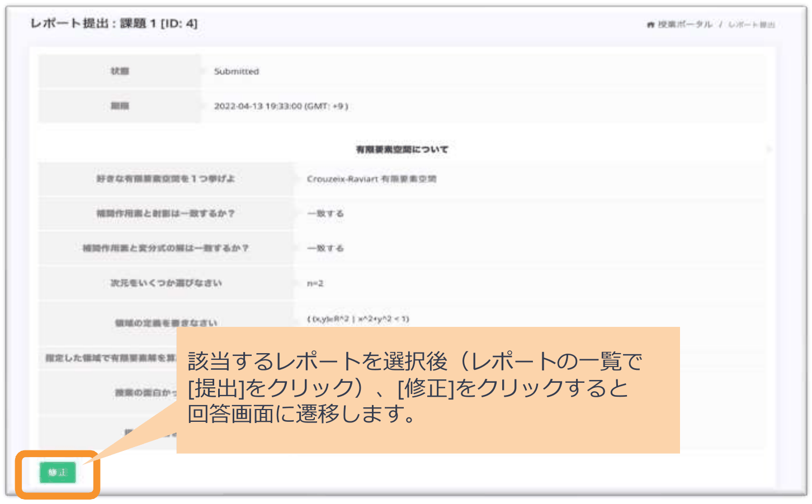
Task: Click the question 補間作用素と射影は一致するか？
Action: tap(166, 213)
